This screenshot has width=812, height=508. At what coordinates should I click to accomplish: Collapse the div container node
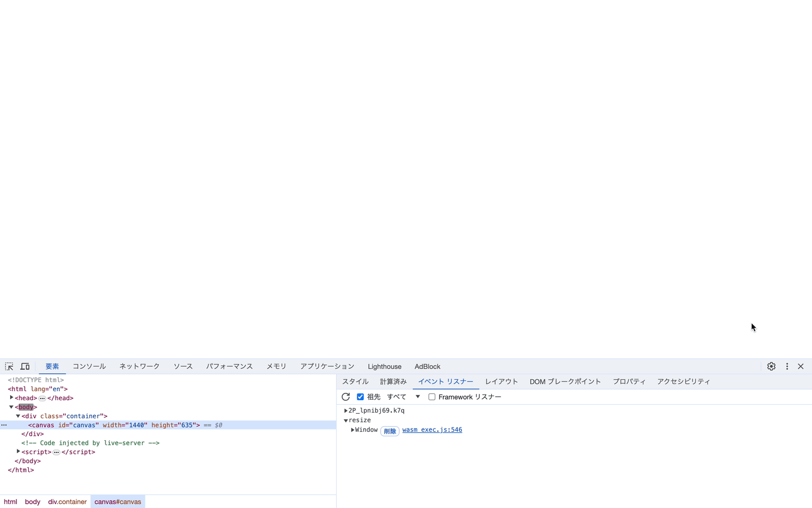click(x=18, y=416)
